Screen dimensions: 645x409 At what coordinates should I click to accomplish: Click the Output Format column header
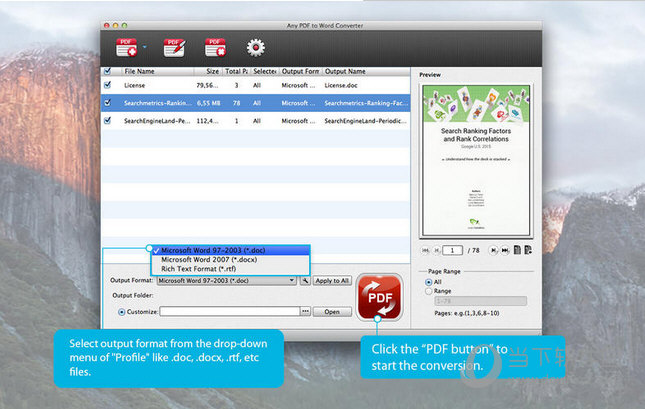tap(300, 71)
